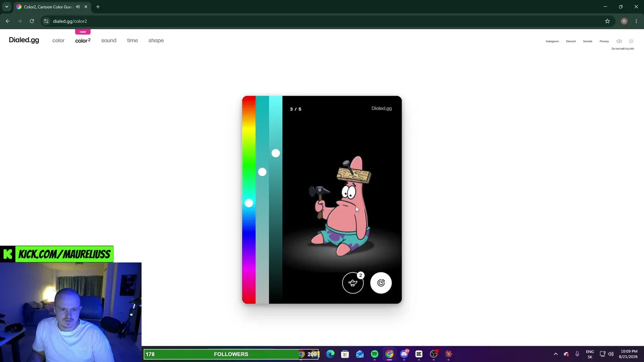This screenshot has height=362, width=644.
Task: Select the color² game tab
Action: tap(83, 40)
